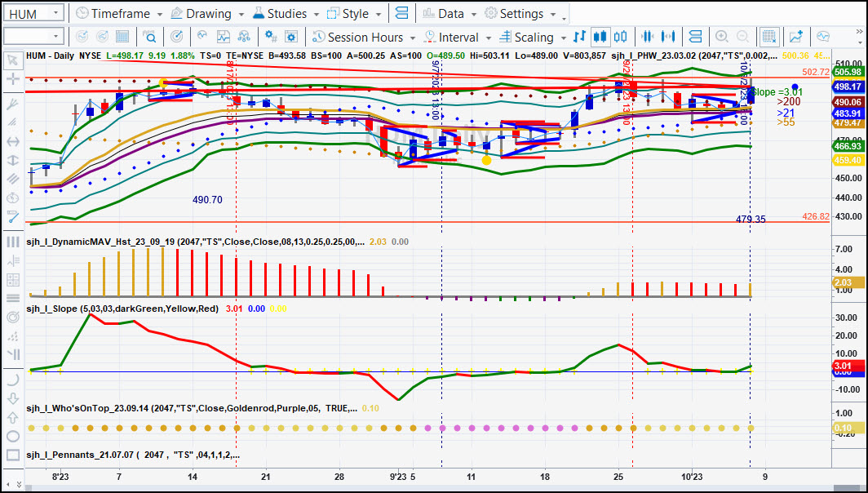The width and height of the screenshot is (868, 493).
Task: Select the crosshair cursor tool
Action: (x=13, y=78)
